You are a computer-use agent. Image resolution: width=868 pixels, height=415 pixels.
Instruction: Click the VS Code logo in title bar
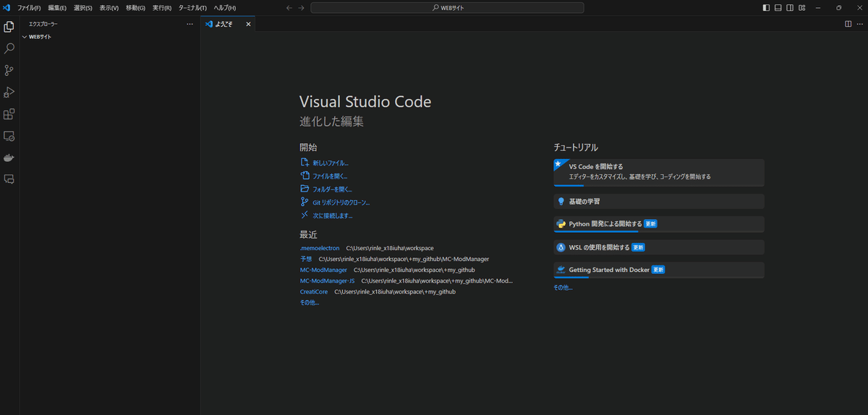point(7,7)
